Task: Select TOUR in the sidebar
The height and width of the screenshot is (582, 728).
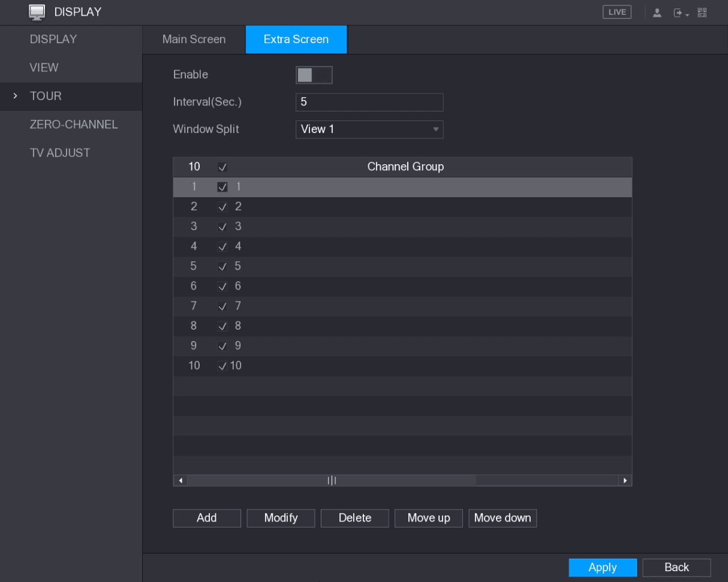Action: point(71,96)
